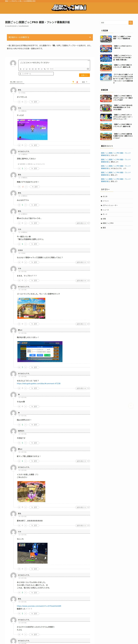Insert an ordered list in the comment editor
The image size is (138, 644).
(x=33, y=69)
